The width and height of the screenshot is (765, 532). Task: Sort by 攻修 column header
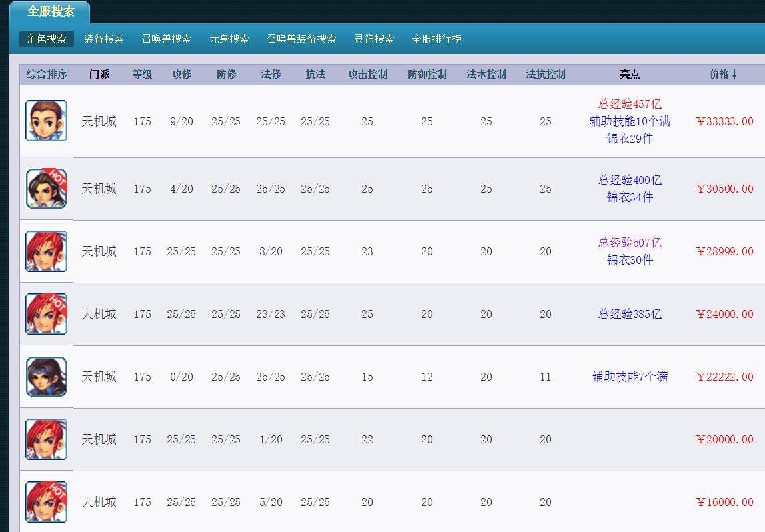pyautogui.click(x=182, y=74)
